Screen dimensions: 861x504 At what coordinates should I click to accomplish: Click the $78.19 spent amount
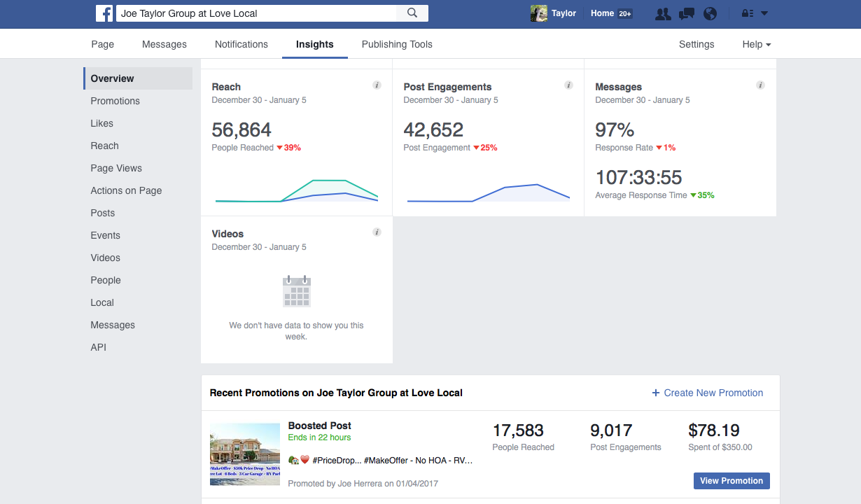pyautogui.click(x=714, y=430)
